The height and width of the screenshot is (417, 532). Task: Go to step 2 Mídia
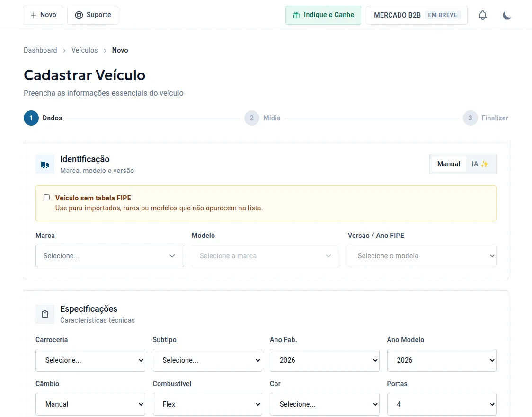(263, 118)
